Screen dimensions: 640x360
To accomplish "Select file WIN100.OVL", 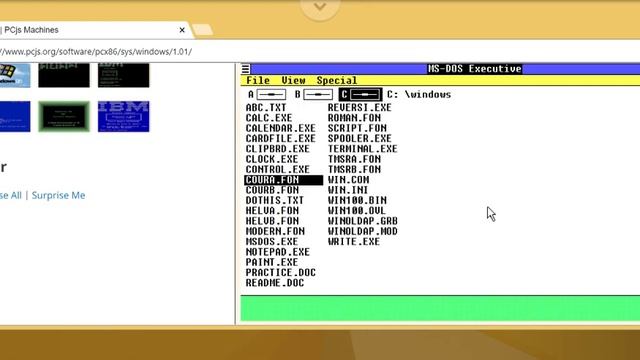I will click(x=357, y=211).
